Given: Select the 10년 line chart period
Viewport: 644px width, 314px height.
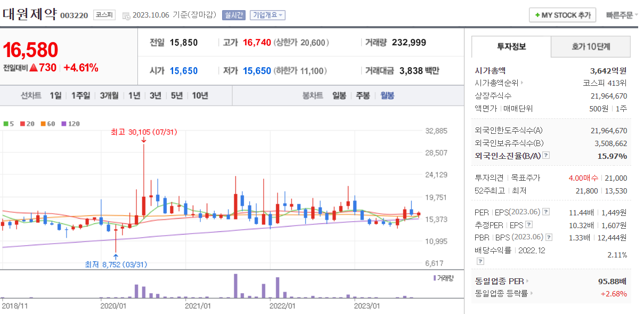Looking at the screenshot, I should pos(200,96).
